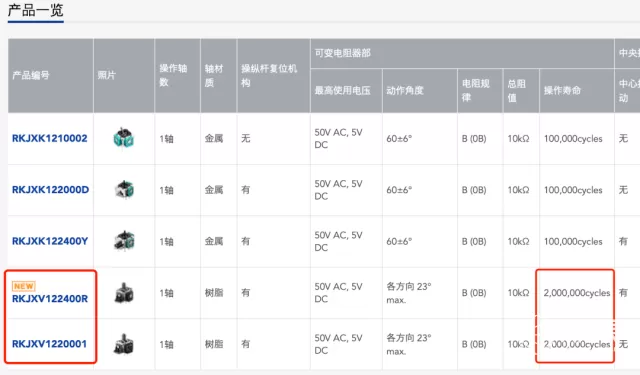The image size is (640, 375).
Task: Click the RKJXV1220001 product photo
Action: (124, 344)
